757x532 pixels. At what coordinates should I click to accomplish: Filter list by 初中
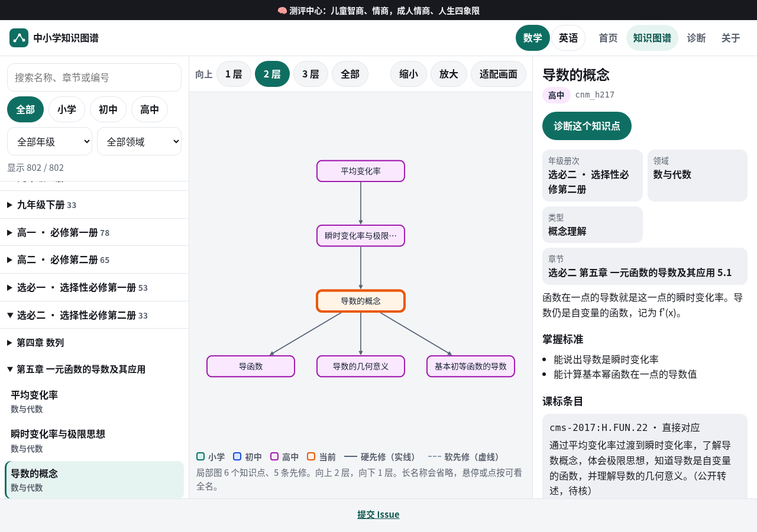click(108, 109)
